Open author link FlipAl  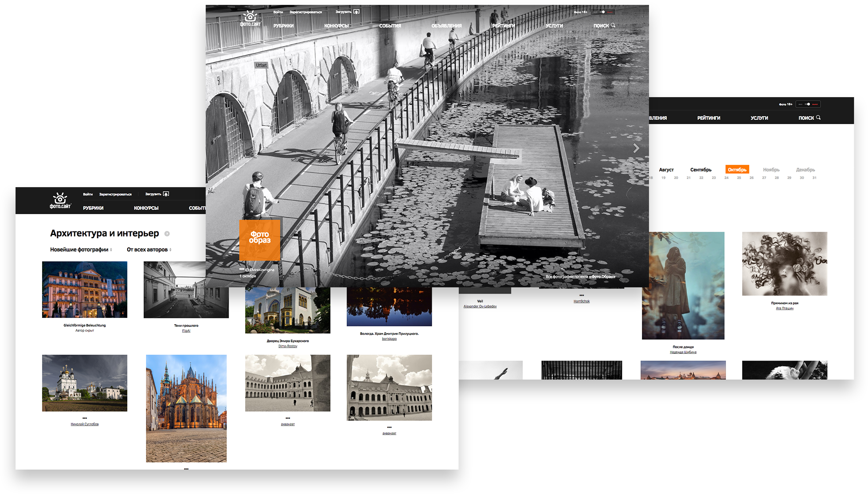click(186, 331)
